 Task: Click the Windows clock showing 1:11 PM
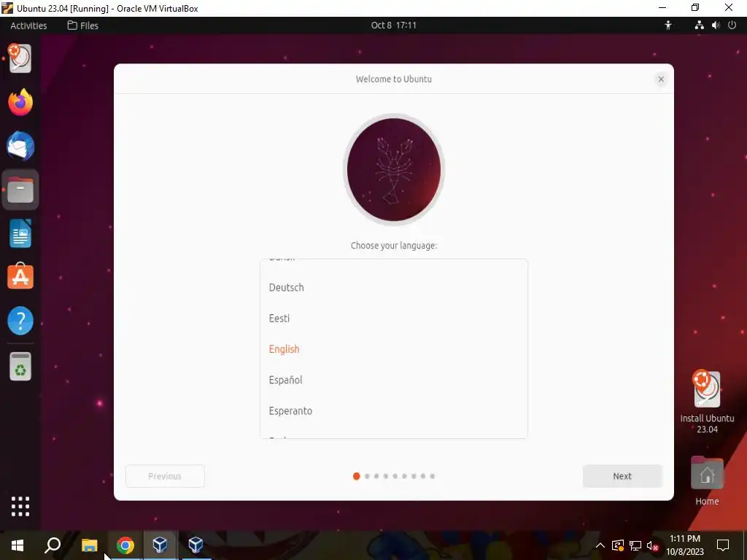pyautogui.click(x=684, y=545)
